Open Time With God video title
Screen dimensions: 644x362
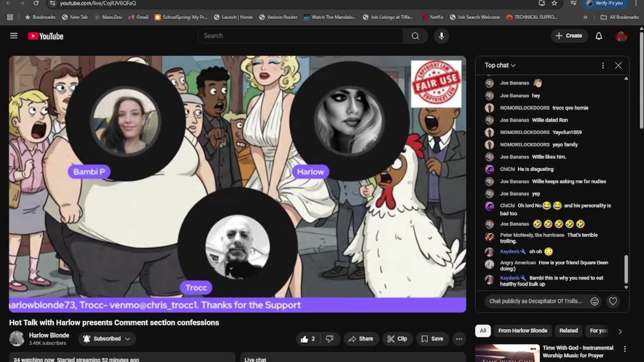coord(578,351)
